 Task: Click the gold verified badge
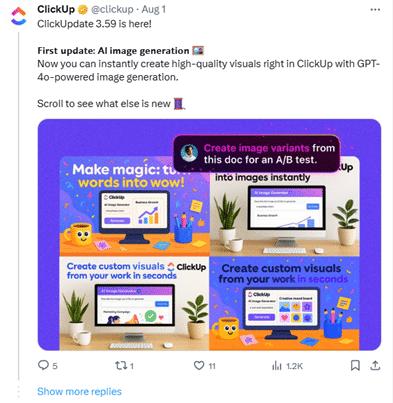[83, 10]
